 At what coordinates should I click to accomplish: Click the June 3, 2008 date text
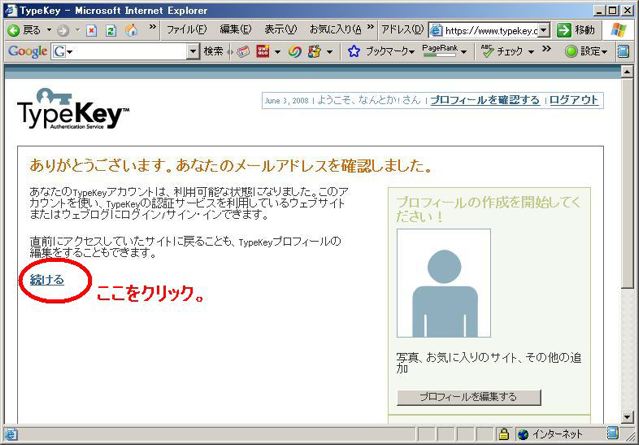286,101
